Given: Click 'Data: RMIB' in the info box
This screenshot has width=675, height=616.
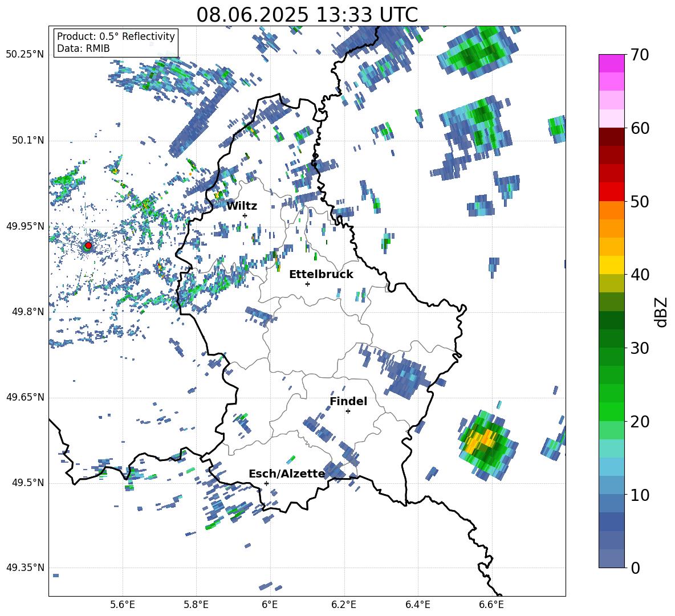Looking at the screenshot, I should coord(83,48).
